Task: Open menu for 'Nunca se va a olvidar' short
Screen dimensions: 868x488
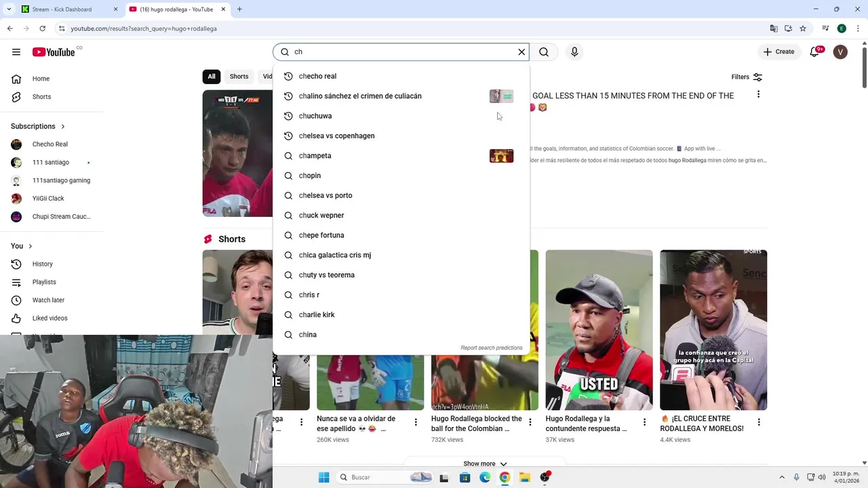Action: 416,422
